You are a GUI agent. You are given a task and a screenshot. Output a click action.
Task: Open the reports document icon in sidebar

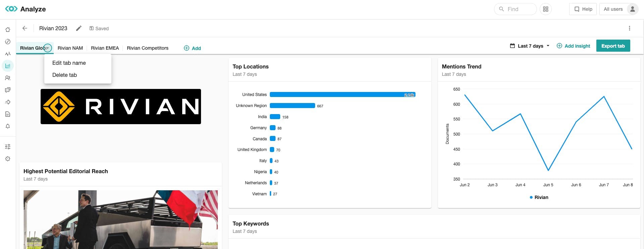pos(8,114)
